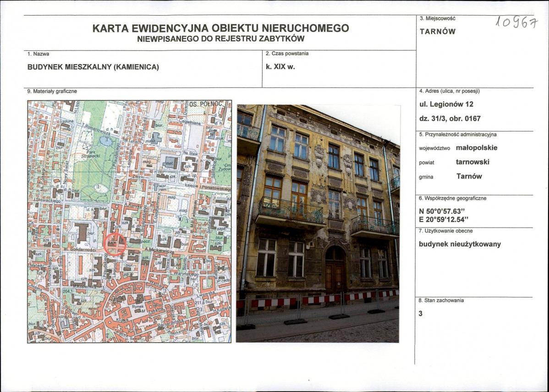Click the A. Mickiewicza street label on map

tap(160, 250)
